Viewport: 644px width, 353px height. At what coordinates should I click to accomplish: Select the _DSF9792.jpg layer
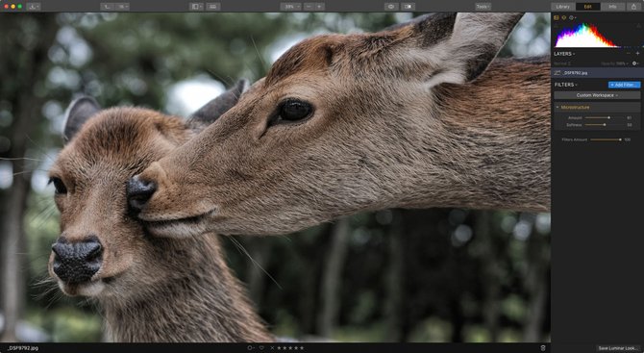pos(597,73)
